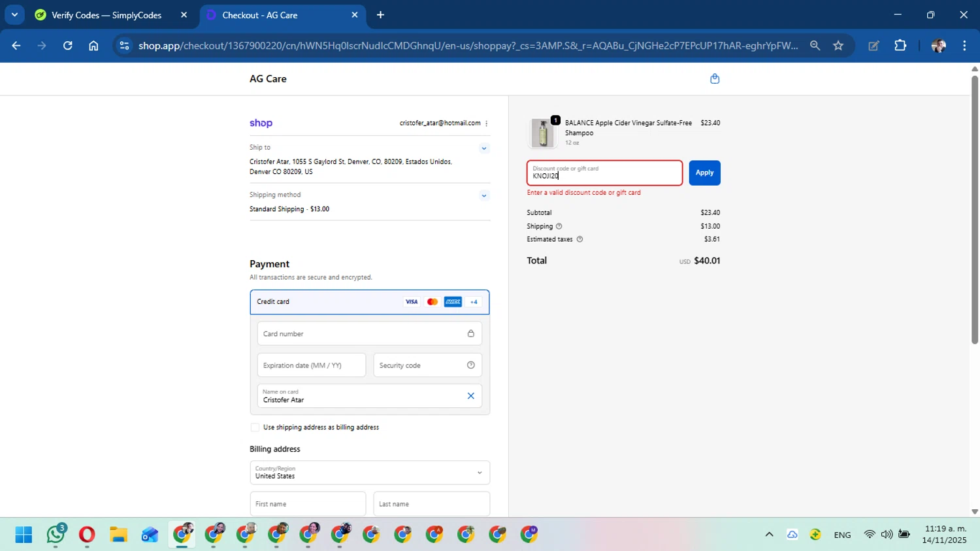Show hidden system tray icons

[769, 535]
